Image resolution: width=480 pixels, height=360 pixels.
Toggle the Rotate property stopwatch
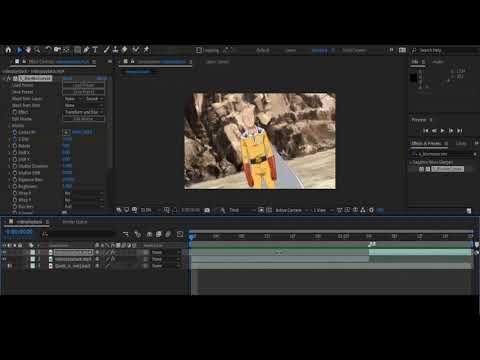coord(15,146)
